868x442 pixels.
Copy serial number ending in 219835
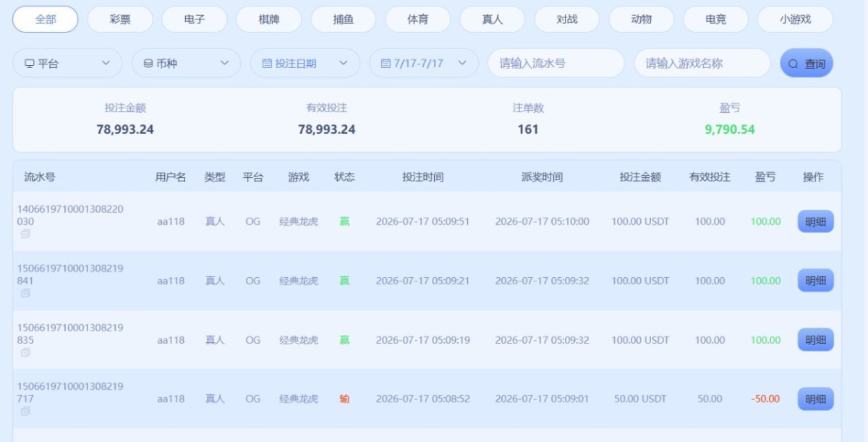tap(25, 352)
